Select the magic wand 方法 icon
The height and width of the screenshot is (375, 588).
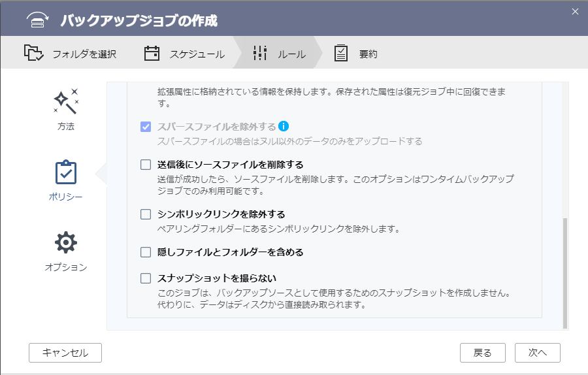[x=65, y=102]
